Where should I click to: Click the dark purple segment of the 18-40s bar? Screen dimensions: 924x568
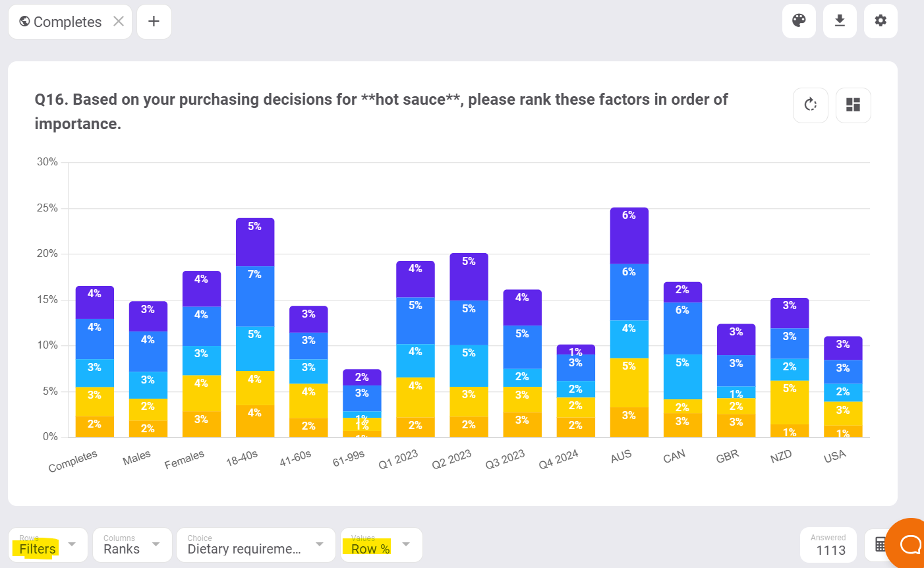[x=254, y=241]
